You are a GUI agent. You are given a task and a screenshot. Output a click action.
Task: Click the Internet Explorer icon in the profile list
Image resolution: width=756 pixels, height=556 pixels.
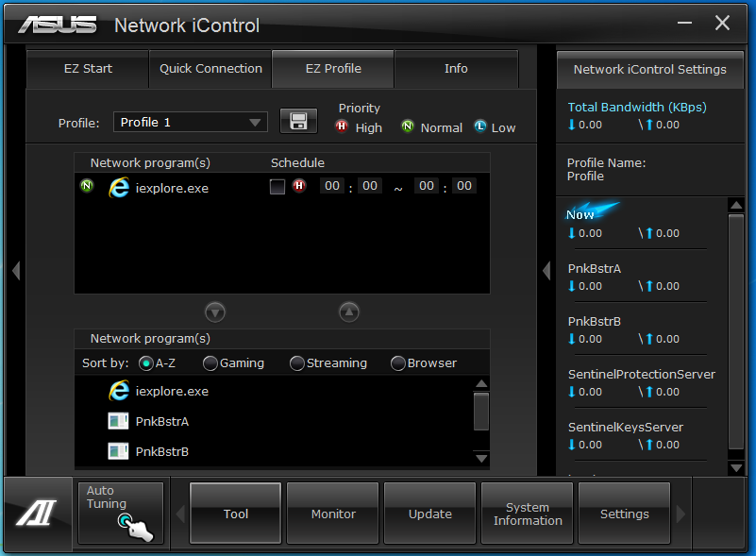119,187
